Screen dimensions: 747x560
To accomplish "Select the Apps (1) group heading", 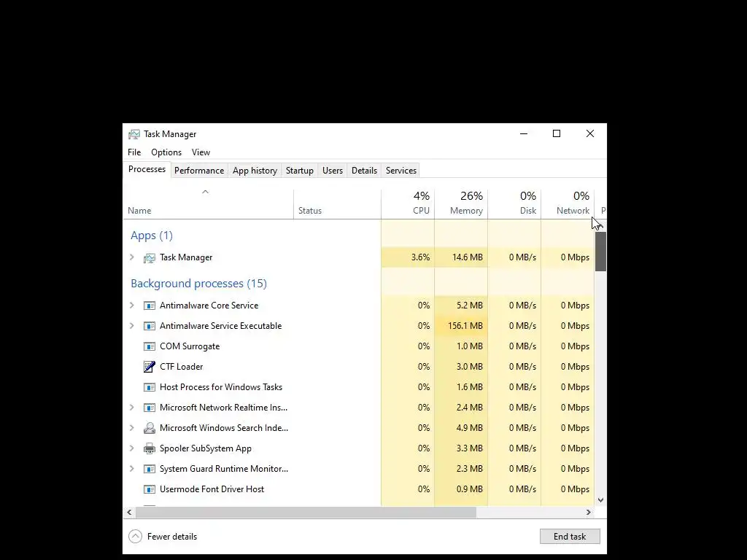I will pyautogui.click(x=152, y=236).
